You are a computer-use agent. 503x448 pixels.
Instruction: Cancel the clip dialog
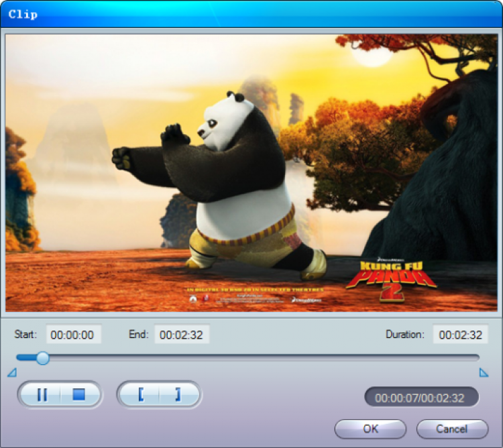click(x=452, y=429)
